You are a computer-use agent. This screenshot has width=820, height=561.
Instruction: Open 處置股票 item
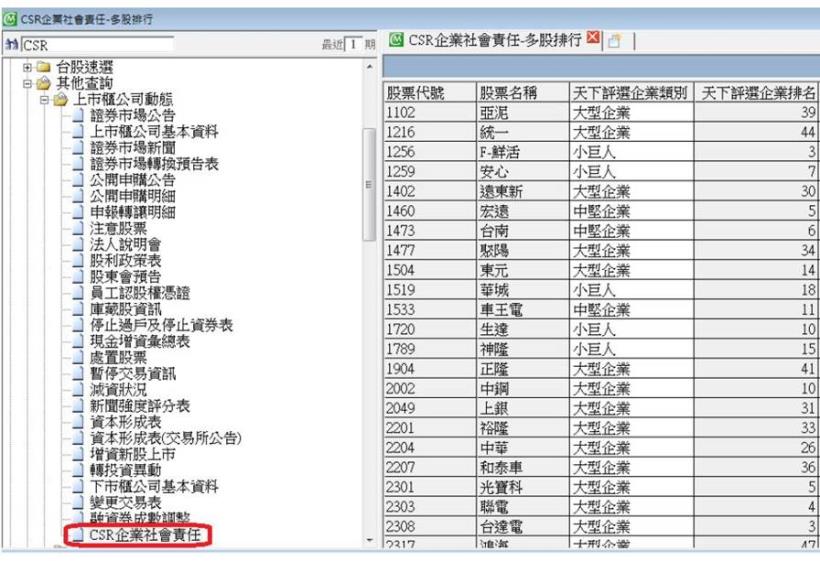point(118,358)
